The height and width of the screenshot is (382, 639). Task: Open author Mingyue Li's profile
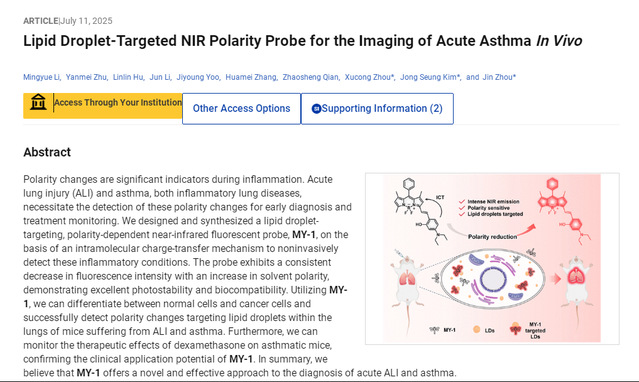pos(42,77)
